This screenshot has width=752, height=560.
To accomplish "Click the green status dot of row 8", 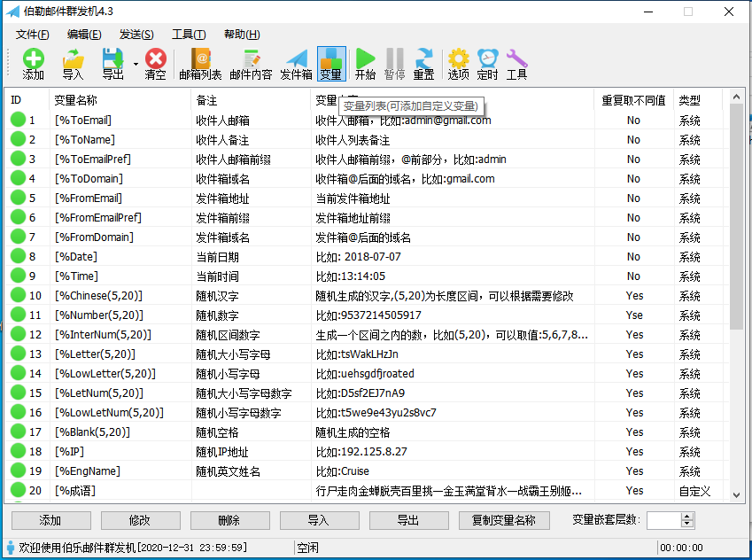I will (x=19, y=256).
